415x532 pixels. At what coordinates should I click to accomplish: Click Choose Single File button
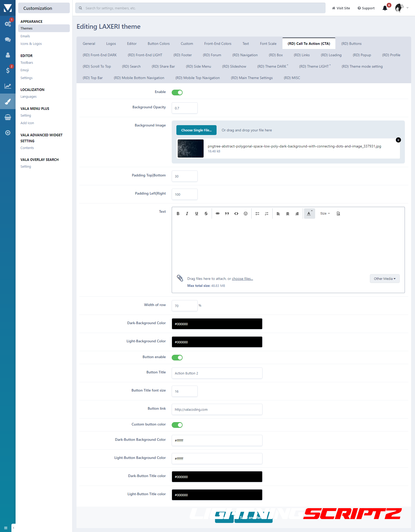(196, 130)
